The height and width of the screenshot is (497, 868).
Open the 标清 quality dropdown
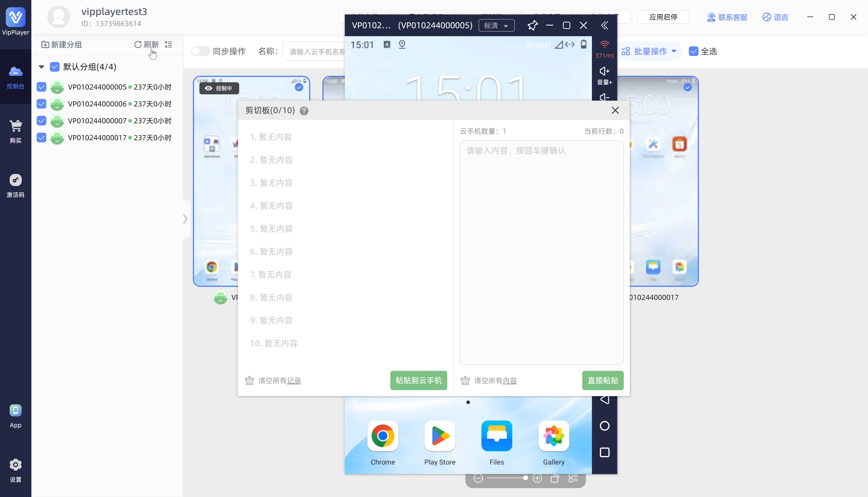pyautogui.click(x=496, y=26)
